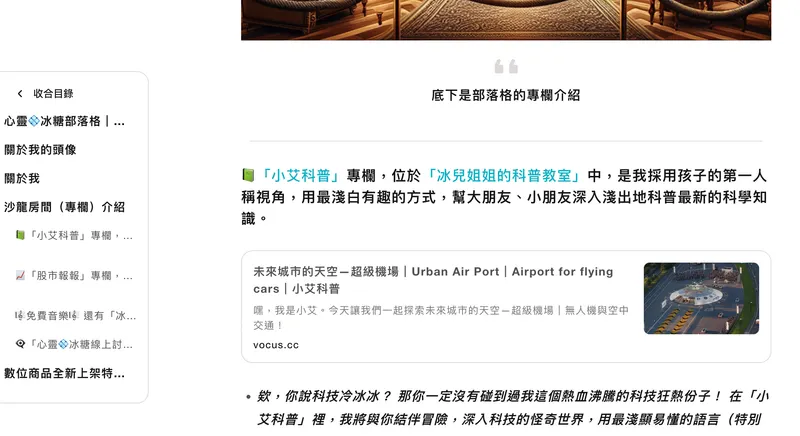Click the vocus.cc domain text in card
This screenshot has height=436, width=800.
click(276, 345)
